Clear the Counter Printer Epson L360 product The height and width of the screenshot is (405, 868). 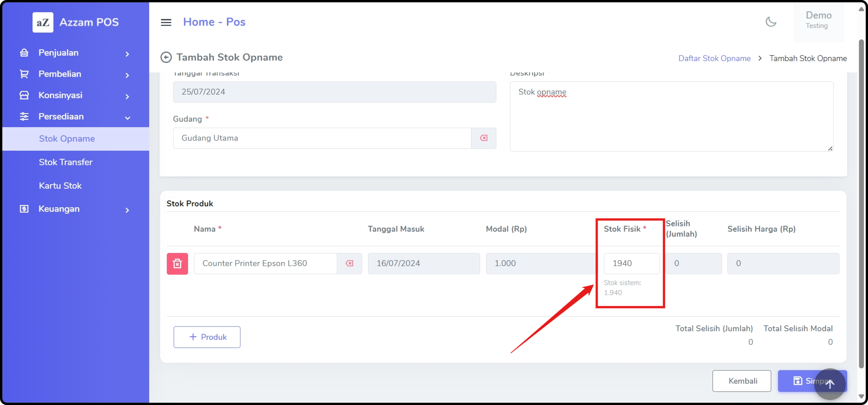pos(349,263)
